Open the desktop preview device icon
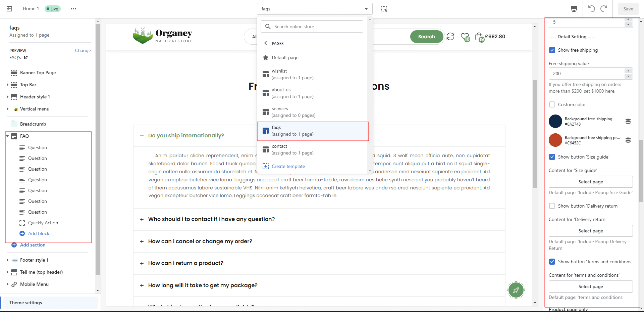 point(574,9)
